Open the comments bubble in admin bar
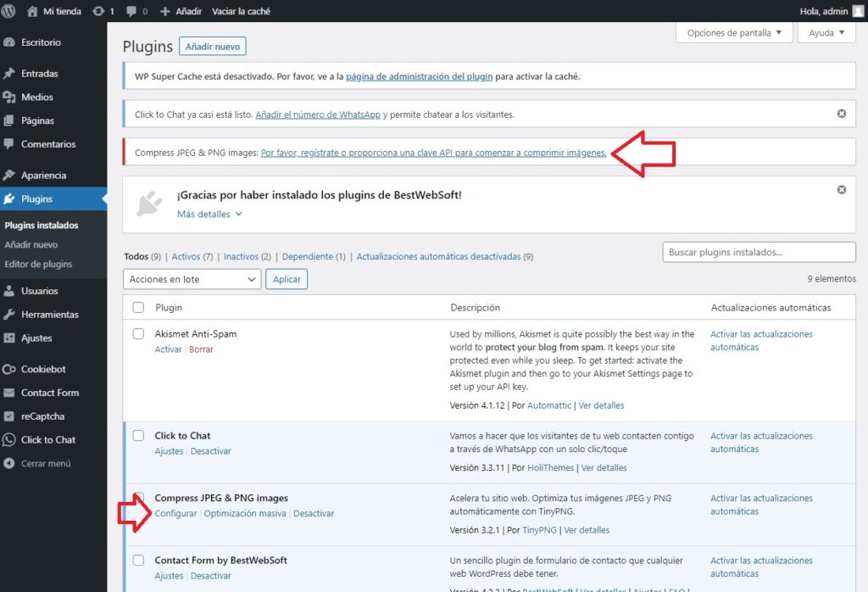This screenshot has width=868, height=592. click(131, 11)
